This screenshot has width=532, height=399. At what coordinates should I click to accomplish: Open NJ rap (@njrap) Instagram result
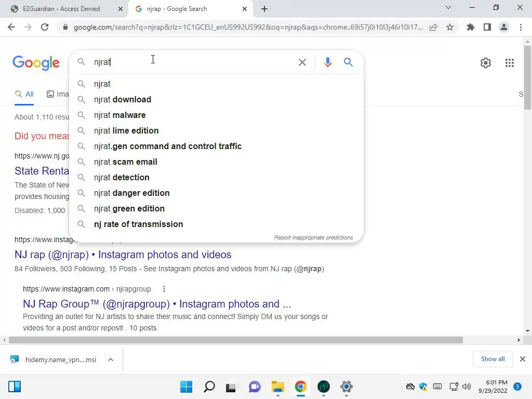click(x=123, y=255)
